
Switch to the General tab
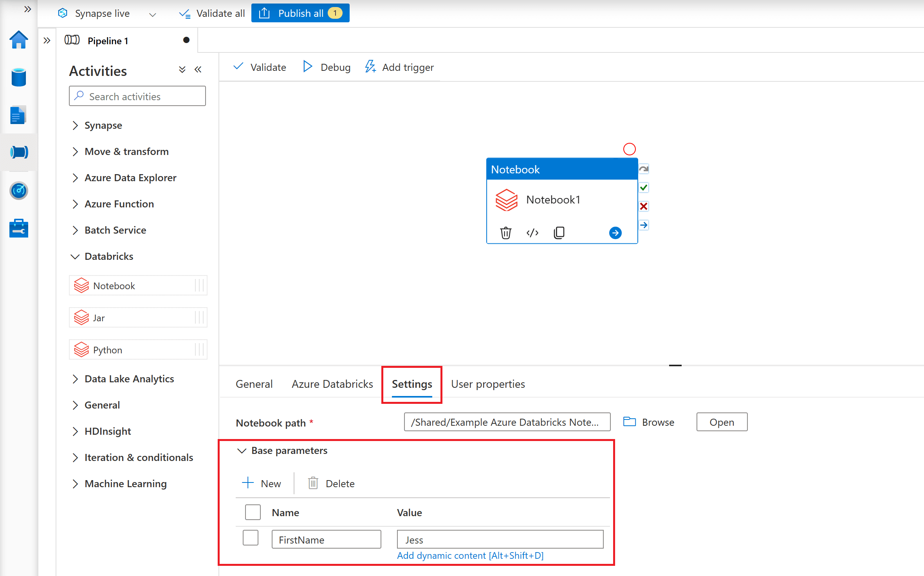point(254,384)
